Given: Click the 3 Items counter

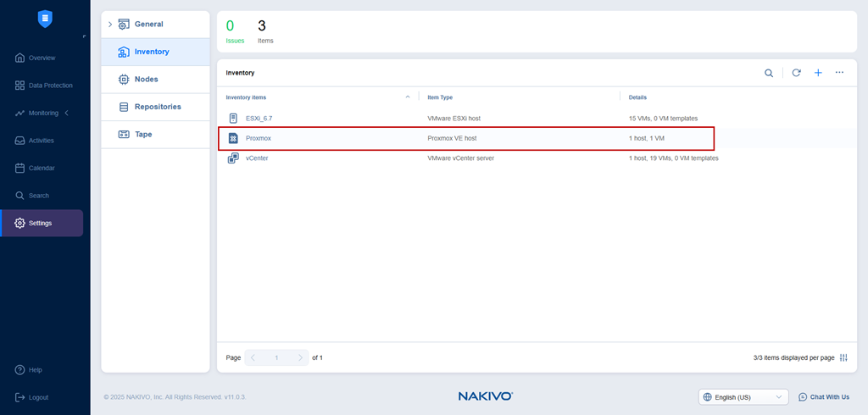Looking at the screenshot, I should (x=265, y=31).
